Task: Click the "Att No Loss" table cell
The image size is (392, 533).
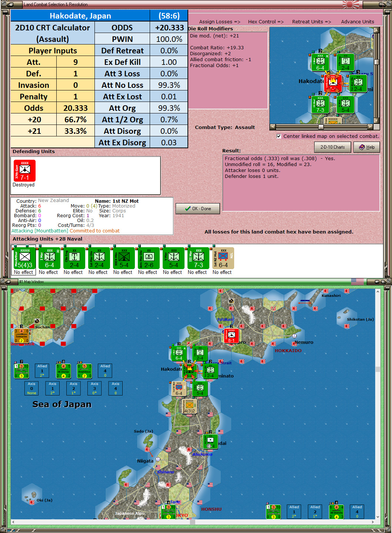Action: (122, 85)
